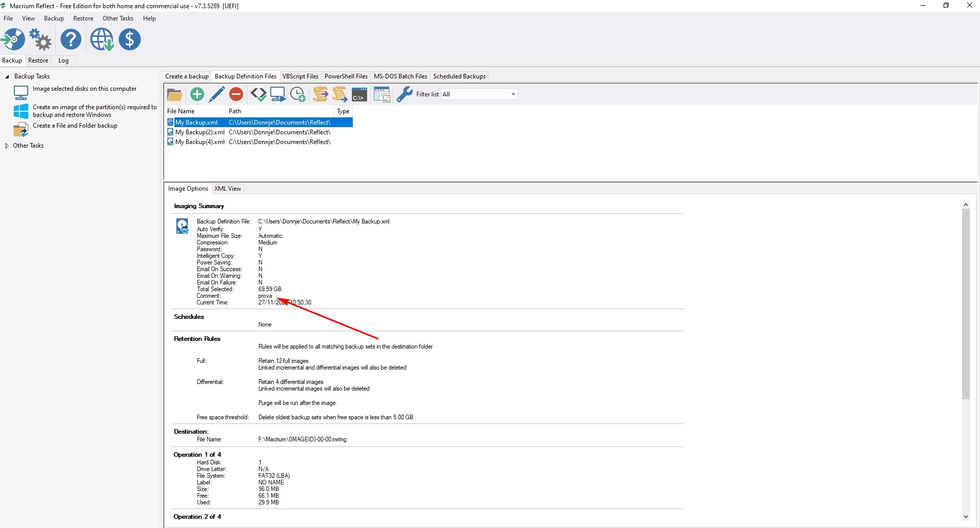Viewport: 980px width, 528px height.
Task: Select the Backup tab under toolbar
Action: point(12,60)
